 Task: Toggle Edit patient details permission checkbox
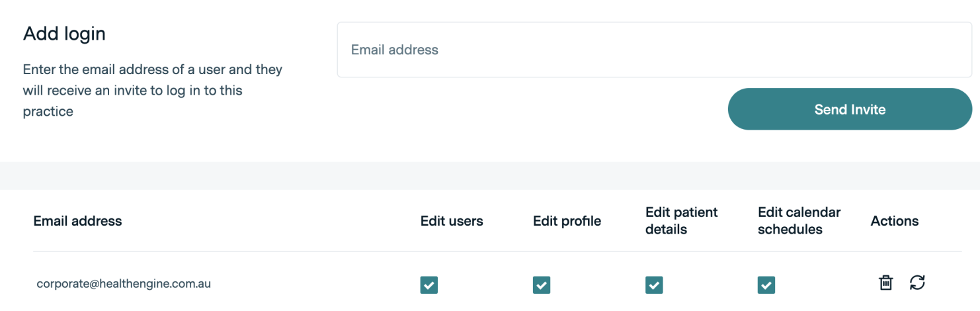pyautogui.click(x=654, y=285)
